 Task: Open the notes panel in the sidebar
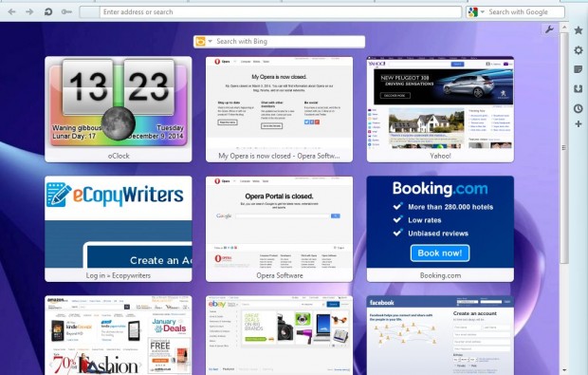(579, 69)
